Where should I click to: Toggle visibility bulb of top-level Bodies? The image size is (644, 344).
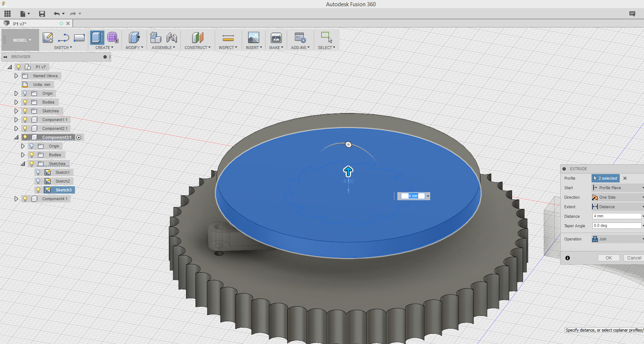tap(25, 102)
